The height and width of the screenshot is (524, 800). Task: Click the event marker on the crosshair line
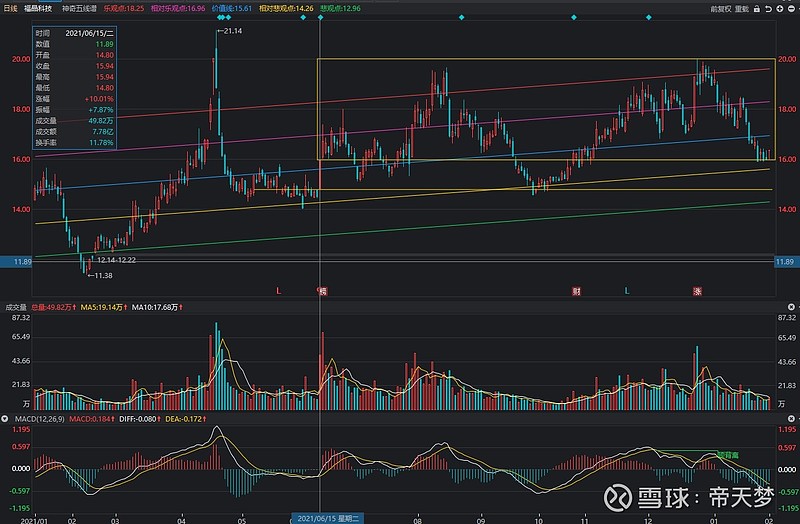[x=322, y=291]
